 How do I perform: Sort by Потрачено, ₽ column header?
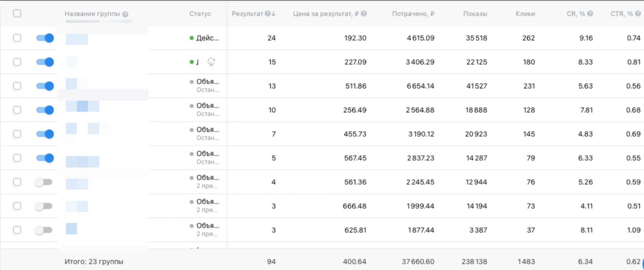coord(413,14)
